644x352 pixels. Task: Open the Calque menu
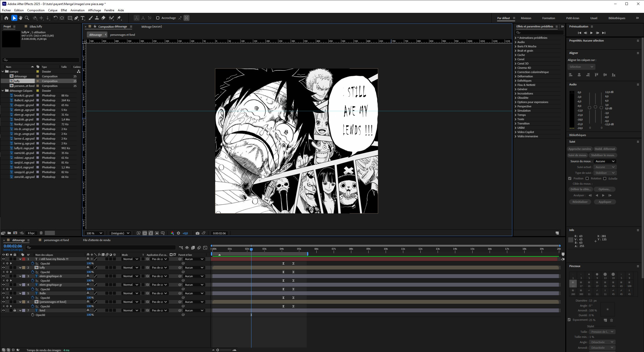pyautogui.click(x=53, y=10)
